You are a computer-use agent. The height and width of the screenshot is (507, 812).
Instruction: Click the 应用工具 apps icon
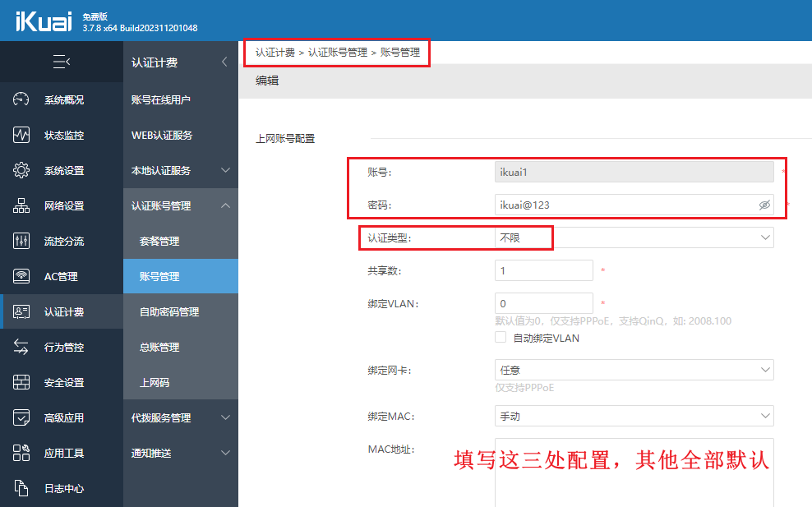point(21,453)
